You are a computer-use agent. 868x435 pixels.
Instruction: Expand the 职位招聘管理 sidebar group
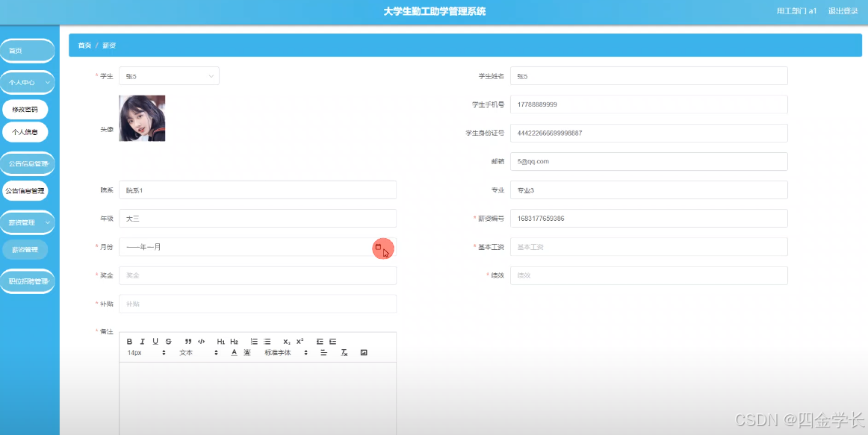(x=27, y=281)
